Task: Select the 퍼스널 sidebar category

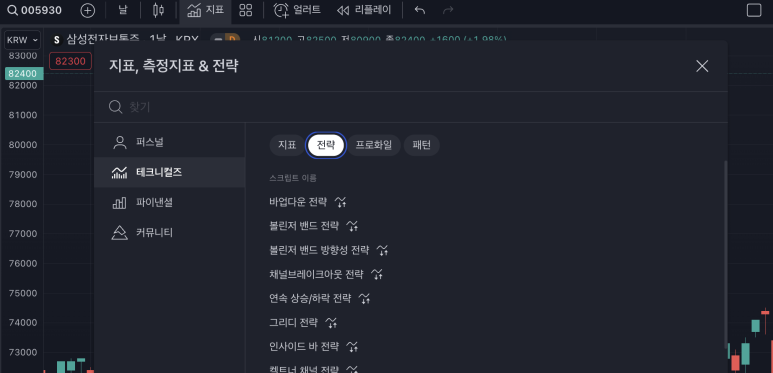Action: tap(170, 142)
